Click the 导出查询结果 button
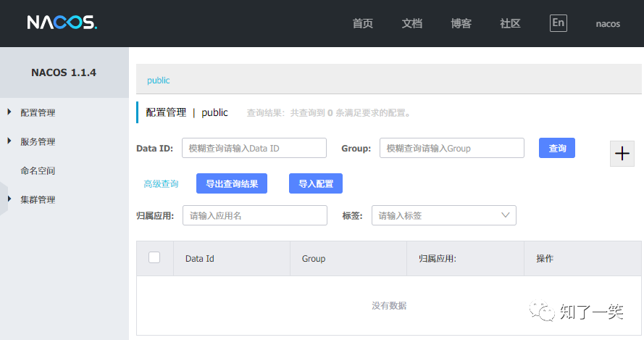The height and width of the screenshot is (340, 644). pyautogui.click(x=232, y=183)
